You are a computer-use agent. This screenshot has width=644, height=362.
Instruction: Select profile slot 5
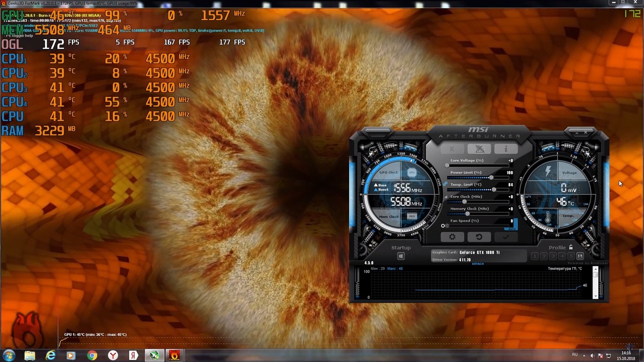(570, 256)
